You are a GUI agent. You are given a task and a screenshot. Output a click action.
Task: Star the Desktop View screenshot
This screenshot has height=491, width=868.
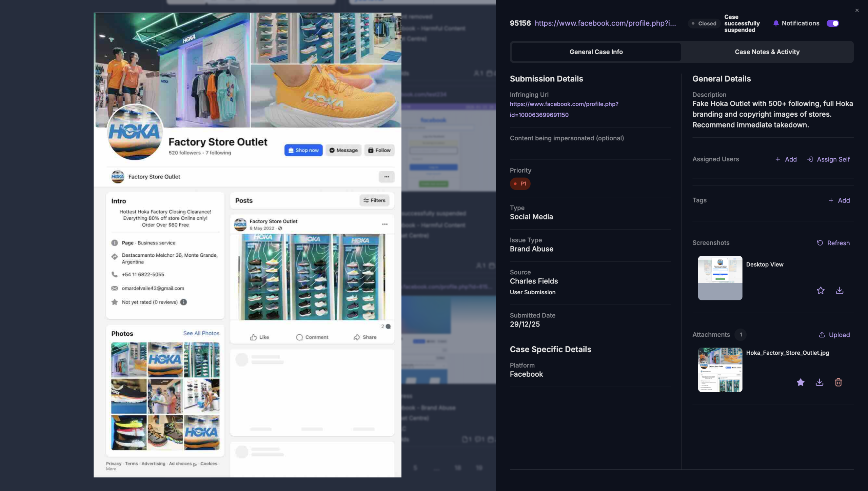click(820, 291)
